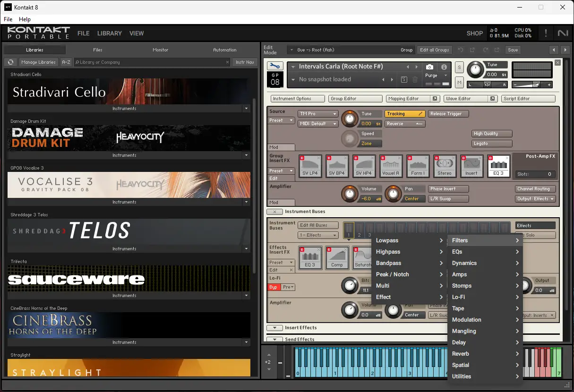Click the exclamation alert icon in header

pyautogui.click(x=546, y=33)
